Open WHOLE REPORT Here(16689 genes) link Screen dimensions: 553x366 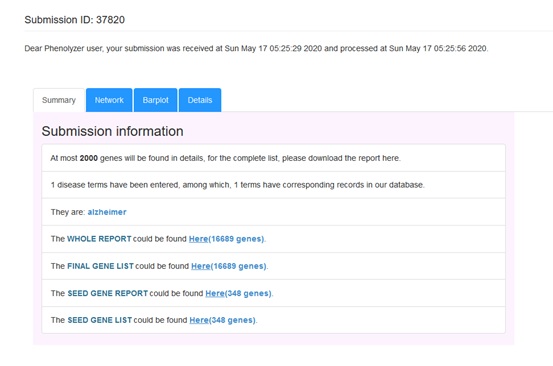pos(226,239)
